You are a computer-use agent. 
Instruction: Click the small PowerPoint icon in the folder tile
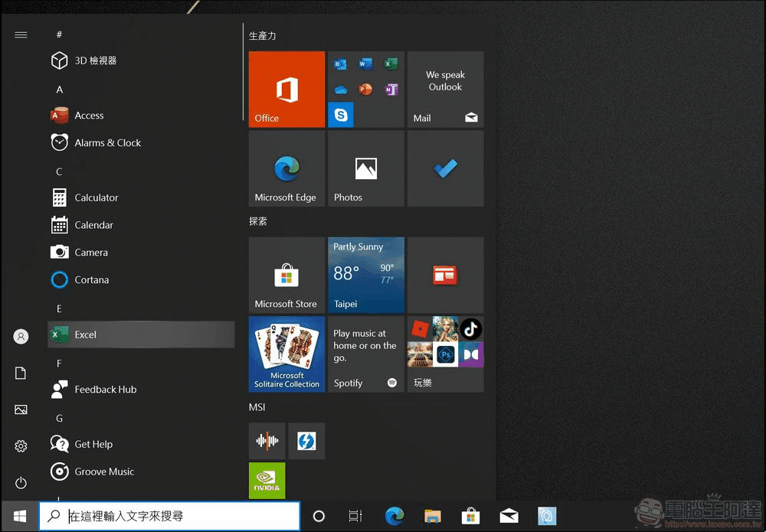click(x=365, y=90)
